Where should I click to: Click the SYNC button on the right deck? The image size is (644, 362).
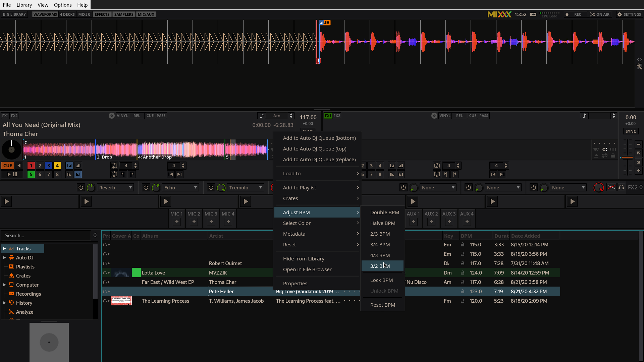(x=631, y=131)
